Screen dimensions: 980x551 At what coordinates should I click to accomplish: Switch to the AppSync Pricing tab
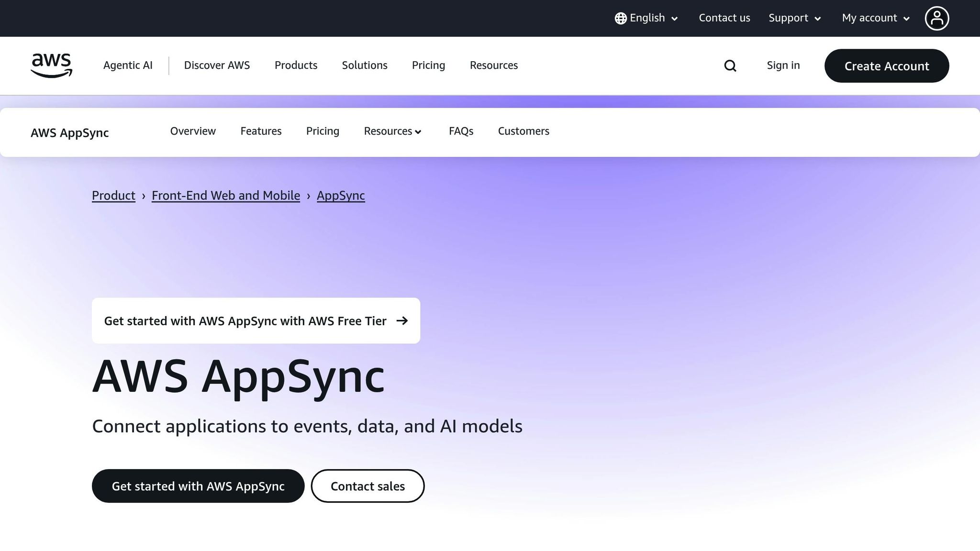click(323, 131)
